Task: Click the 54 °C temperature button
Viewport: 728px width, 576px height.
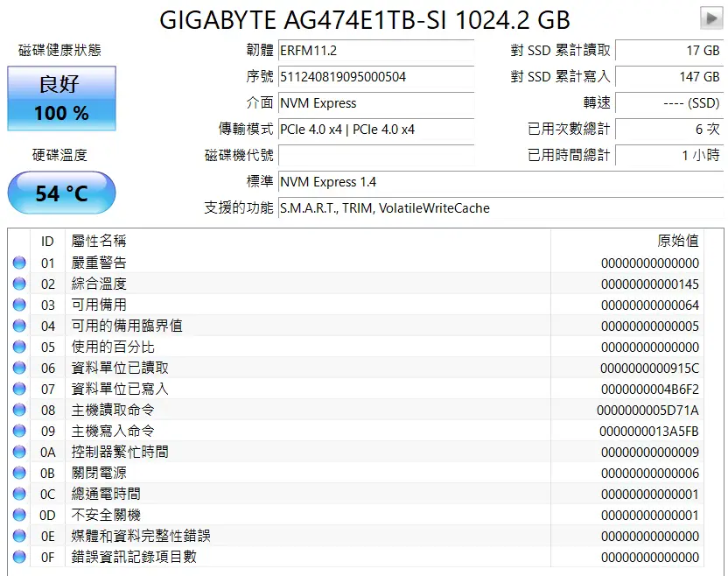Action: point(61,193)
